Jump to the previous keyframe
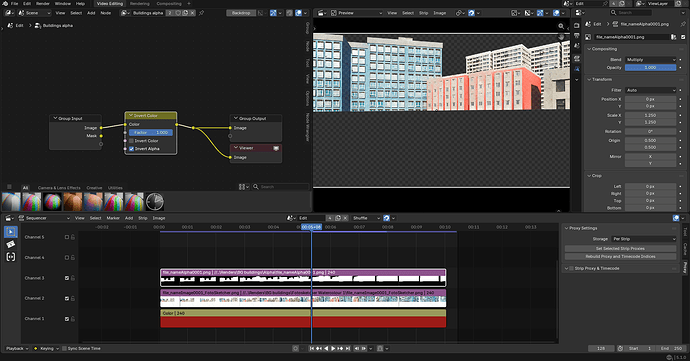Screen dimensions: 690x361 pyautogui.click(x=319, y=348)
